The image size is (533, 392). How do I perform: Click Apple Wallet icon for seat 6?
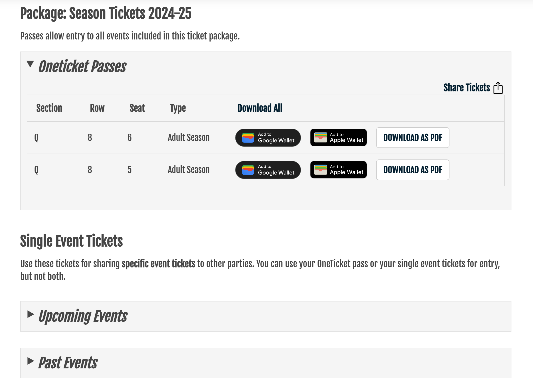tap(321, 137)
